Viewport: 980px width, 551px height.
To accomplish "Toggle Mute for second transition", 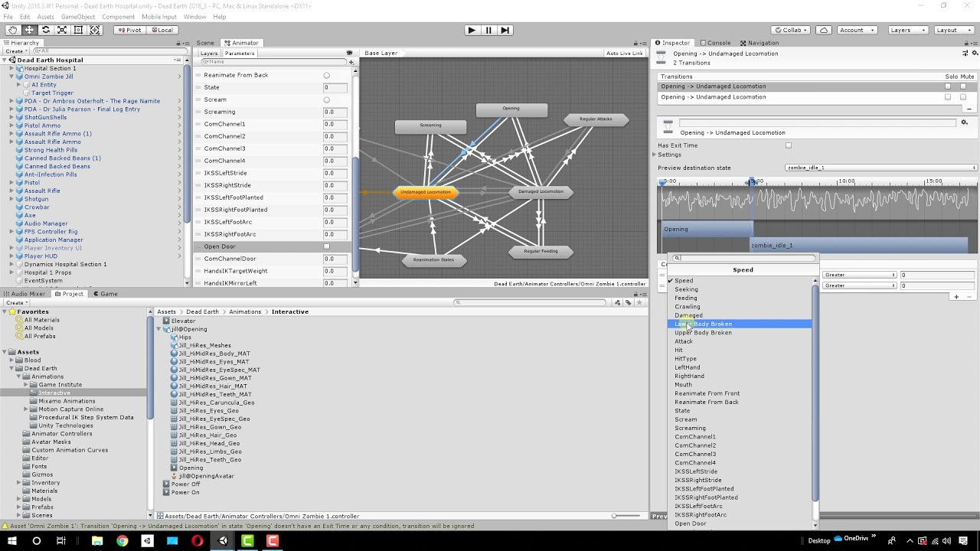I will click(963, 97).
